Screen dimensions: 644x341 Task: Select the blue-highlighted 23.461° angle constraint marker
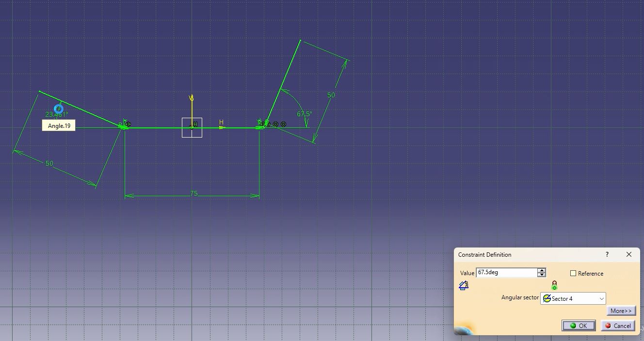[58, 109]
